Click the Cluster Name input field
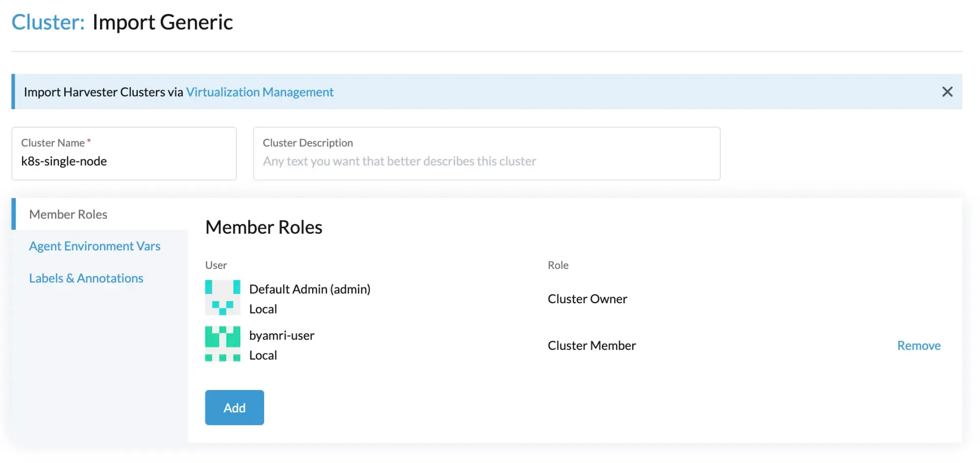The height and width of the screenshot is (463, 980). click(x=124, y=161)
